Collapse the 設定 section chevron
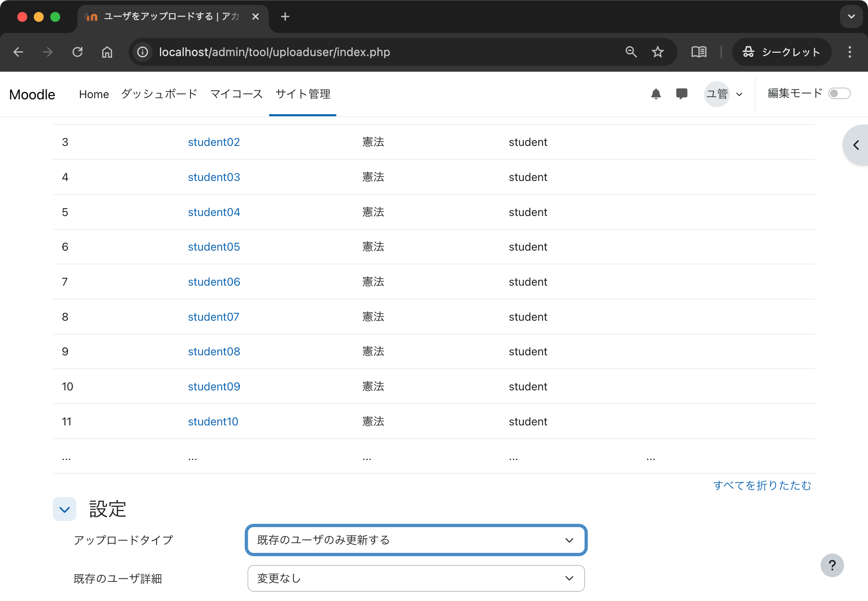Screen dimensions: 868x601 pyautogui.click(x=65, y=509)
